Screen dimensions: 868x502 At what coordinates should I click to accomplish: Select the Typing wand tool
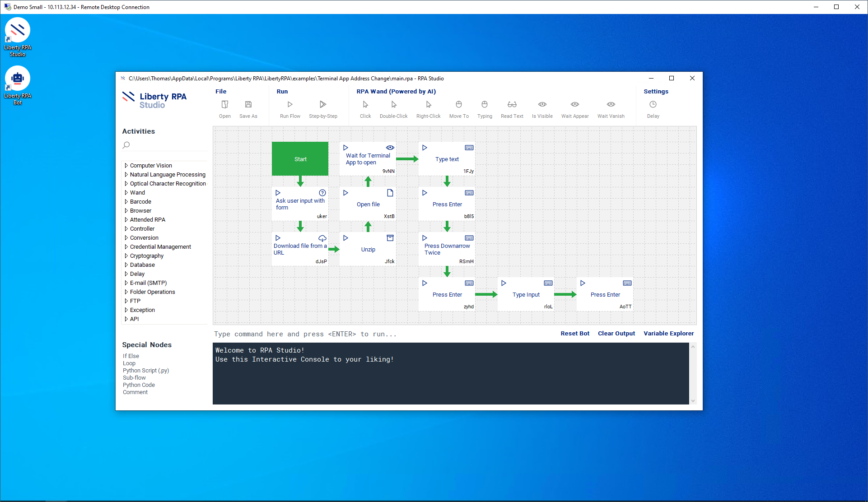pyautogui.click(x=485, y=105)
